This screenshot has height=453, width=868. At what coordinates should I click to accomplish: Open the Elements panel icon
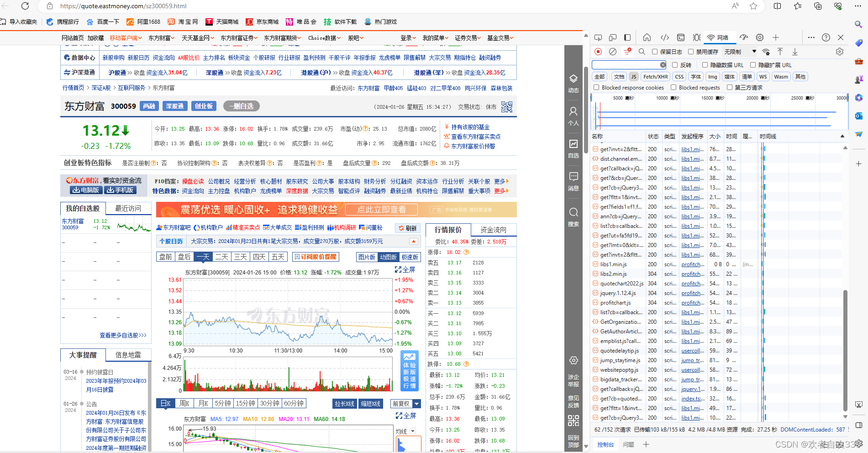(x=665, y=37)
